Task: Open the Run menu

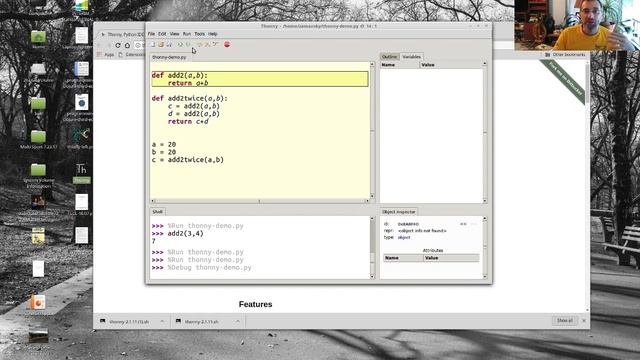Action: point(187,34)
